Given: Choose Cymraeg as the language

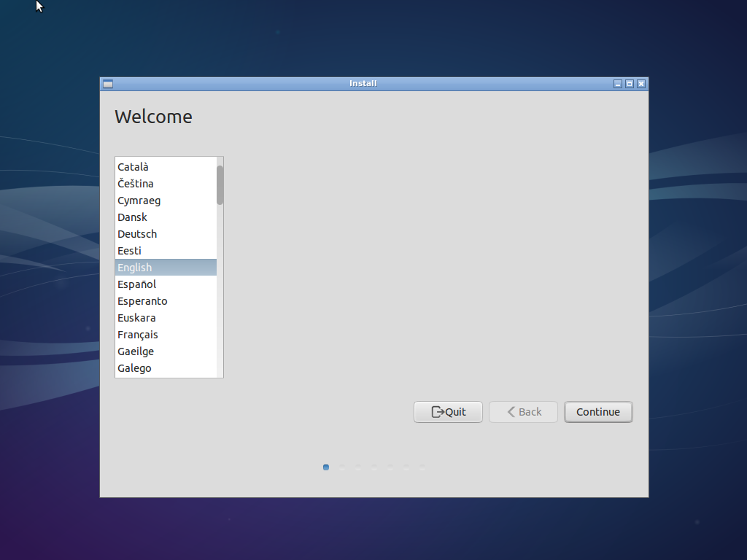Looking at the screenshot, I should click(x=166, y=201).
